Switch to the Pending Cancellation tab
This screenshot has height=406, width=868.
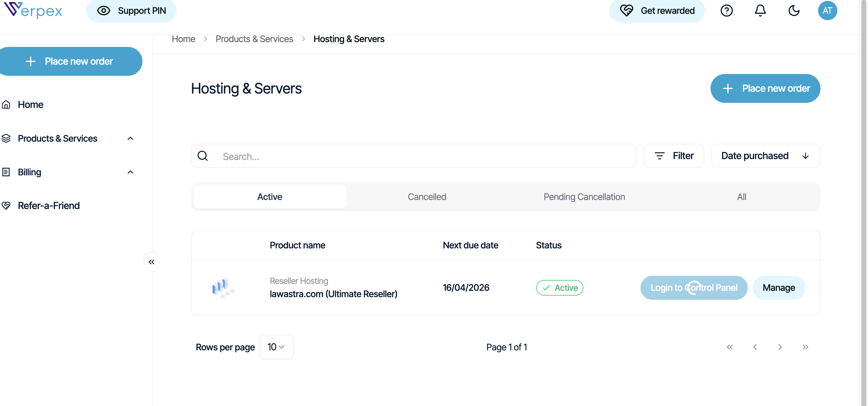[584, 197]
